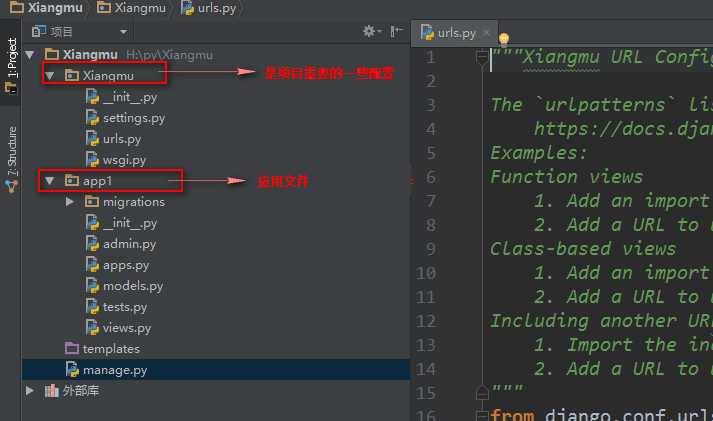The height and width of the screenshot is (421, 713).
Task: Expand the 外部库 libraries node
Action: click(30, 391)
